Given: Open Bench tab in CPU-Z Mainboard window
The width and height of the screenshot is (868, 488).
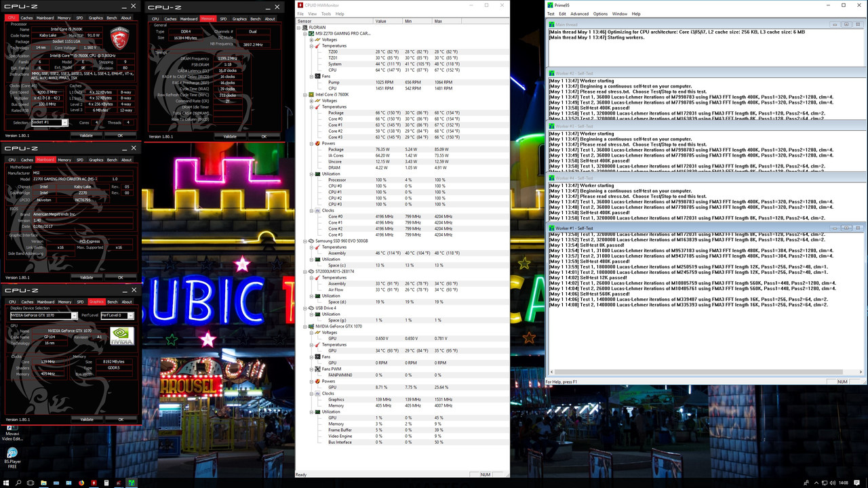Looking at the screenshot, I should tap(113, 160).
